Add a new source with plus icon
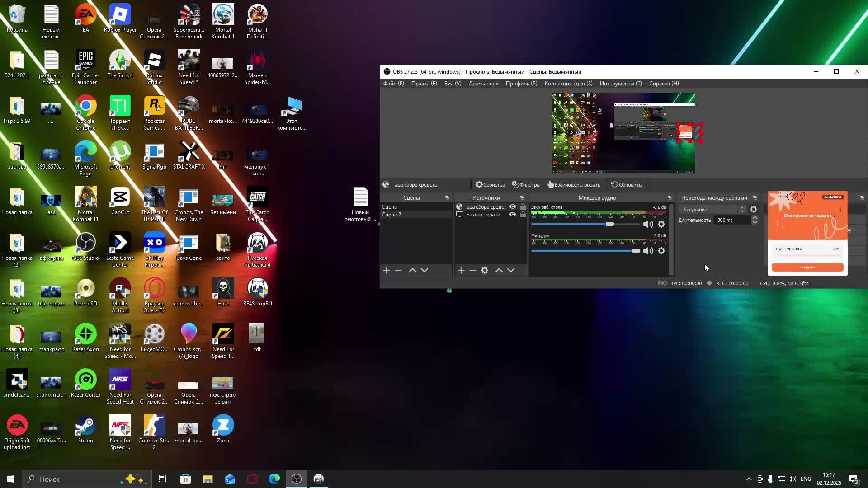This screenshot has width=868, height=488. (461, 270)
